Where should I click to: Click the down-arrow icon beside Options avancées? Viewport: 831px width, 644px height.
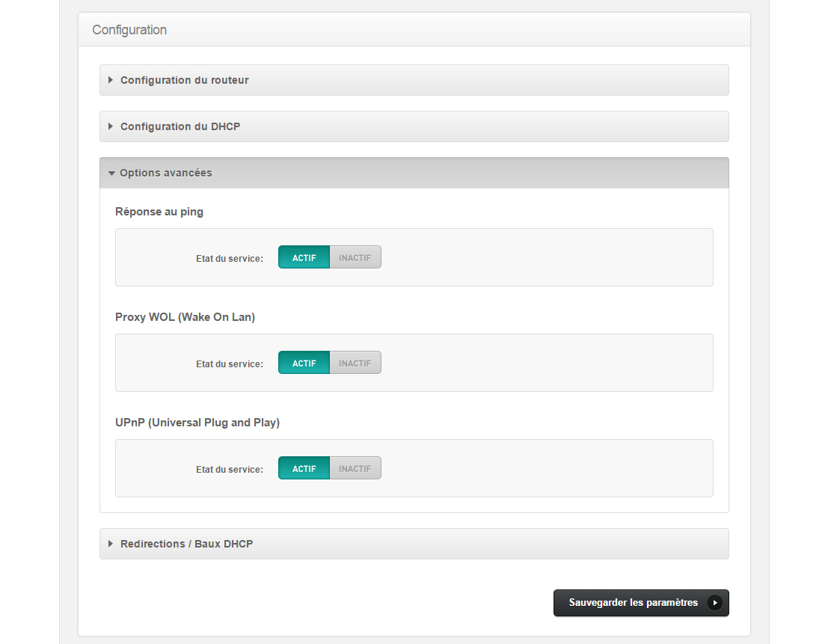pyautogui.click(x=111, y=173)
